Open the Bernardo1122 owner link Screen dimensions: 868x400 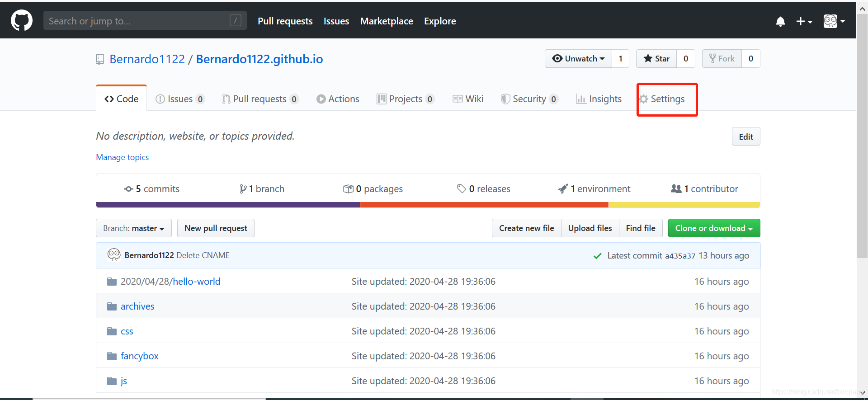coord(147,59)
